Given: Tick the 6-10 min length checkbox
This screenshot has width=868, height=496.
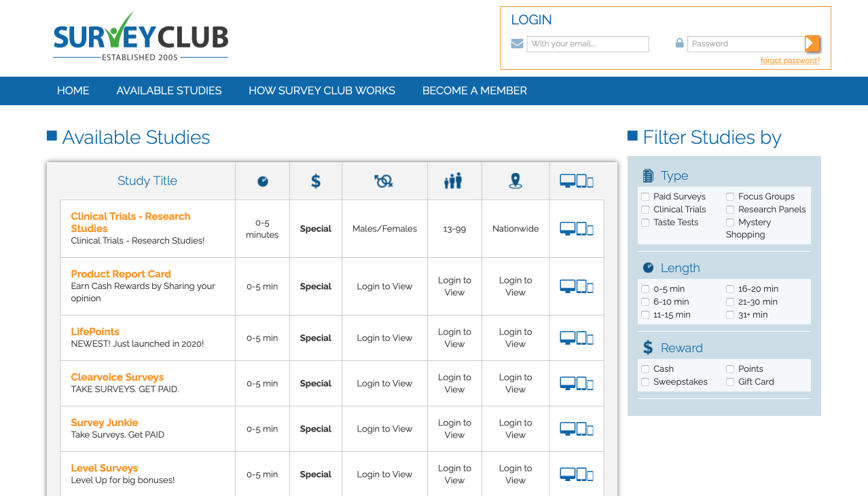Looking at the screenshot, I should [645, 302].
